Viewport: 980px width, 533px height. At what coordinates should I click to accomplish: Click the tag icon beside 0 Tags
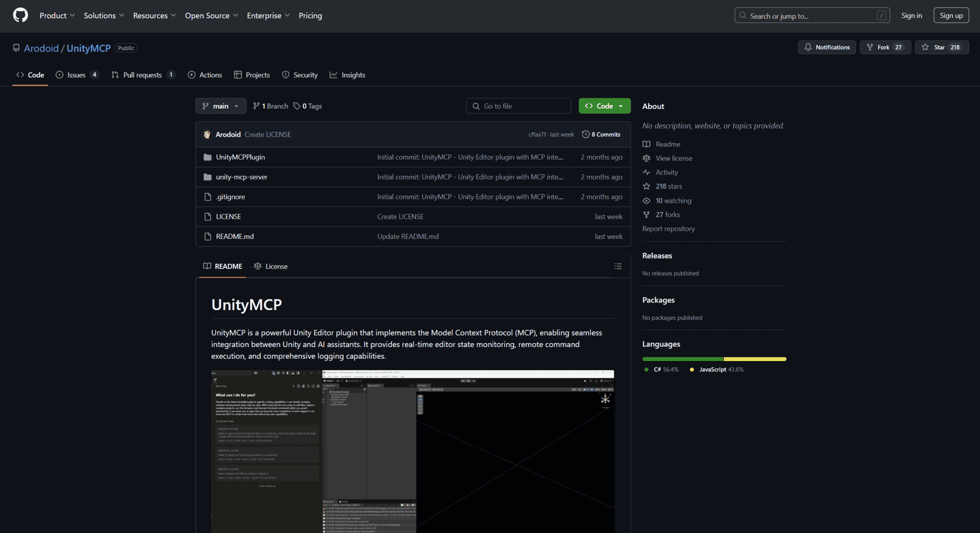tap(297, 106)
